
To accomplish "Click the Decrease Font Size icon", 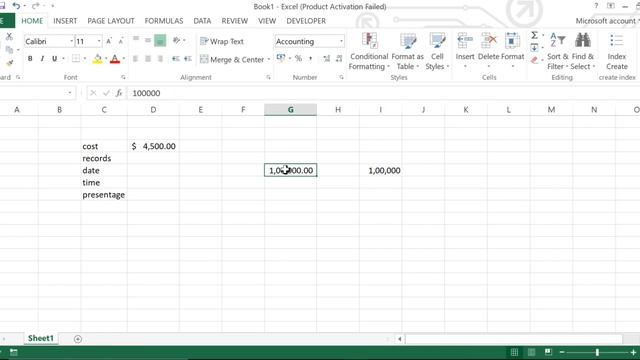I will 121,41.
